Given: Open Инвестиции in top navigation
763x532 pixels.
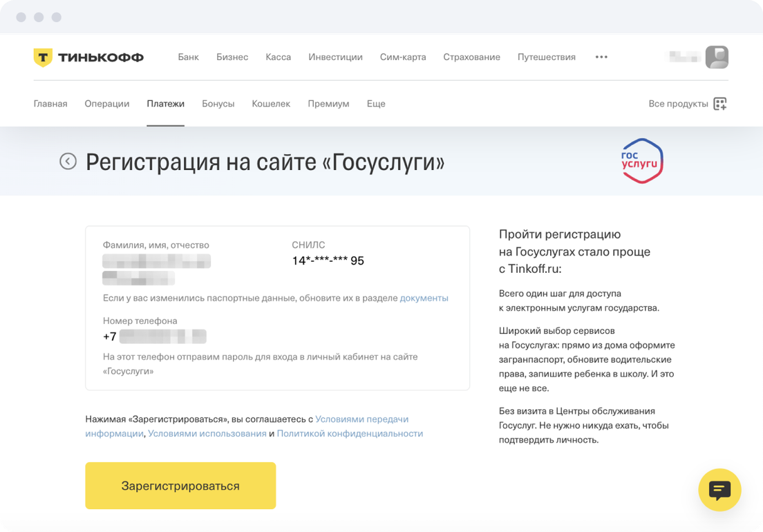Looking at the screenshot, I should pos(335,57).
